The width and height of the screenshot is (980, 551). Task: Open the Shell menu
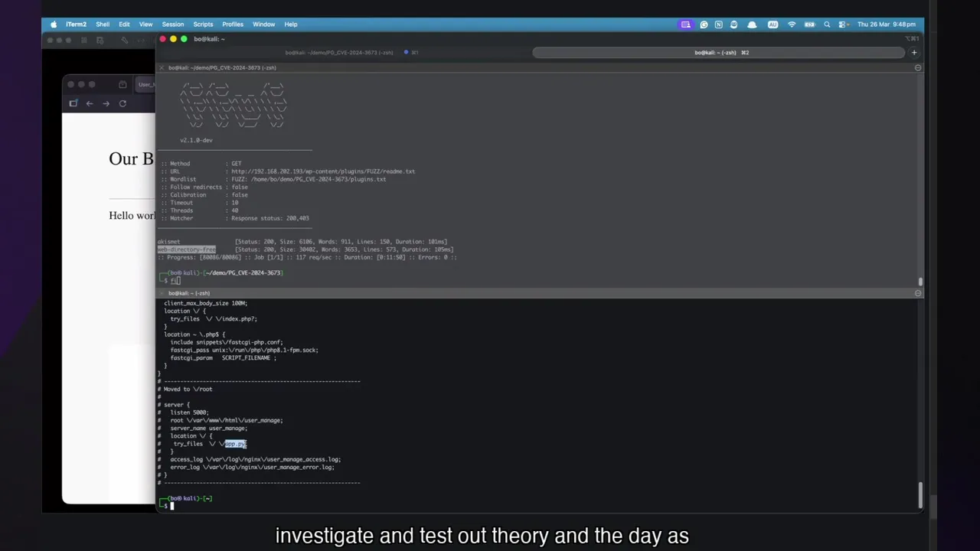point(103,24)
